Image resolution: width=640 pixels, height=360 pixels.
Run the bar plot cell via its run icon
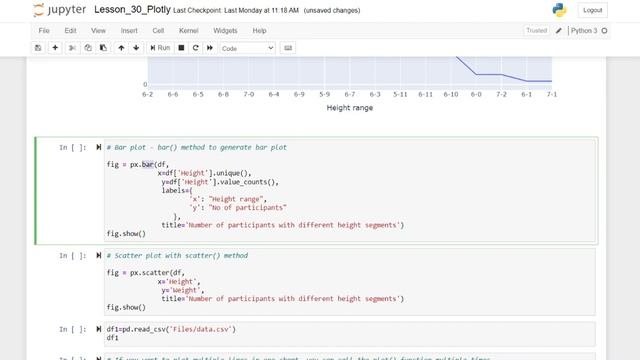click(x=98, y=147)
